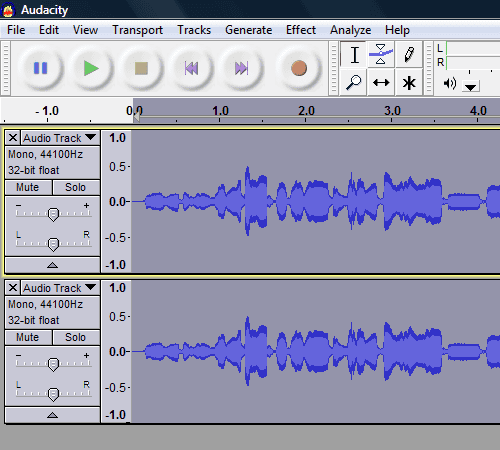Select the Zoom magnifier tool

[353, 82]
